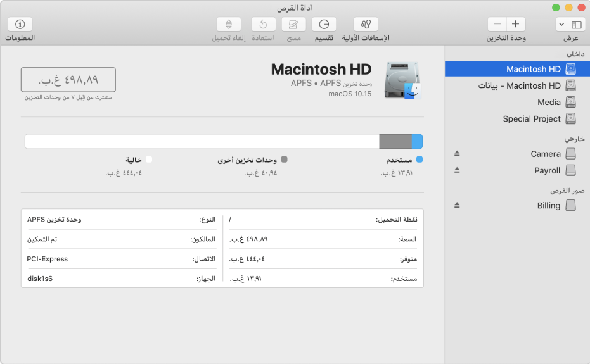The height and width of the screenshot is (364, 590).
Task: Open the Info (المعلومات) button
Action: [x=20, y=25]
